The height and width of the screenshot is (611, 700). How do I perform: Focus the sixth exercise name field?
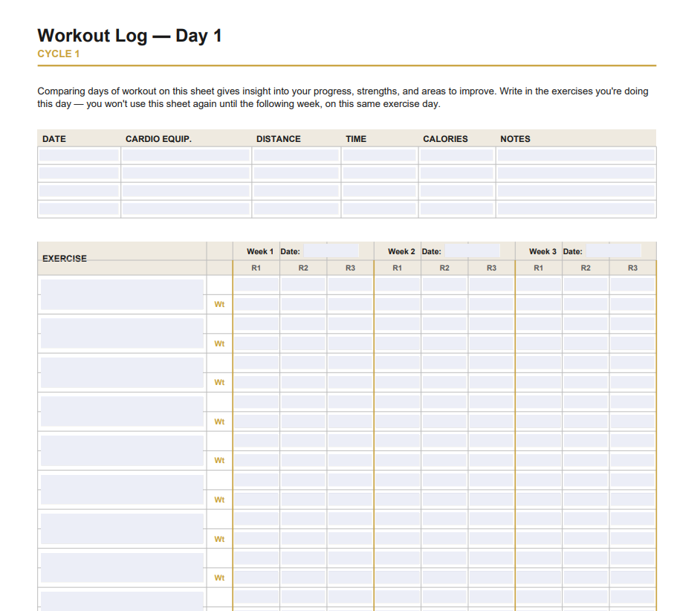coord(122,490)
